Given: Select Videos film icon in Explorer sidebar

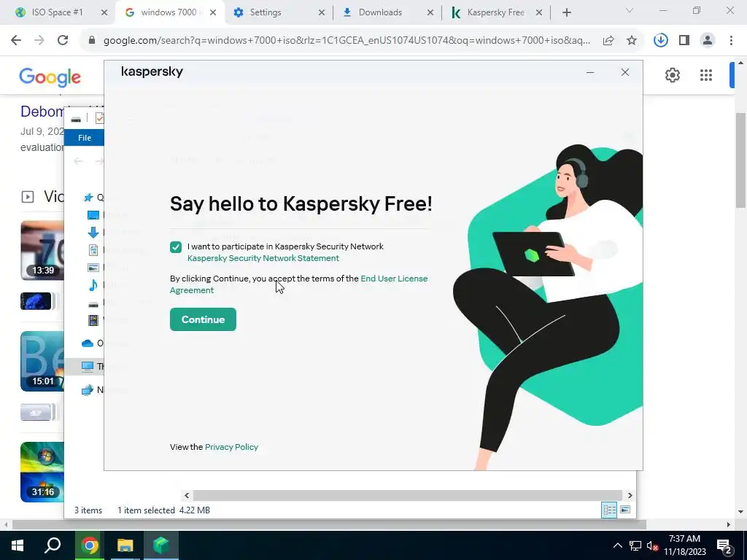Looking at the screenshot, I should pos(93,320).
